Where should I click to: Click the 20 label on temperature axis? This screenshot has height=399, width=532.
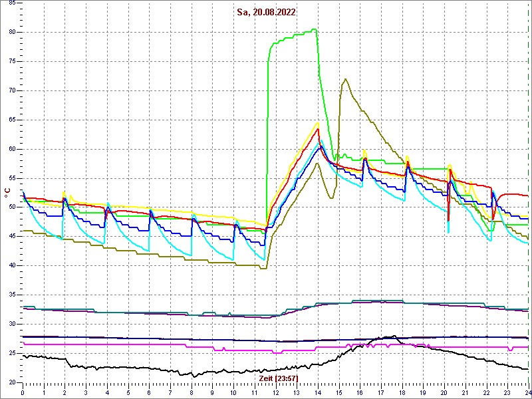pos(11,382)
